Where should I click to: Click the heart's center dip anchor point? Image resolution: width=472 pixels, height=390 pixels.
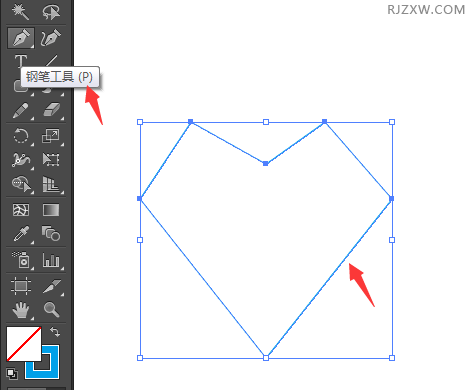(265, 163)
